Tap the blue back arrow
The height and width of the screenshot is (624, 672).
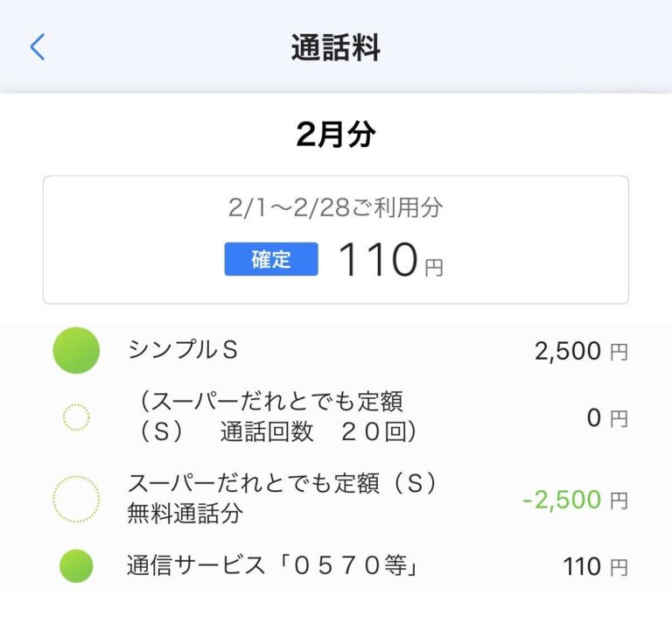(37, 47)
